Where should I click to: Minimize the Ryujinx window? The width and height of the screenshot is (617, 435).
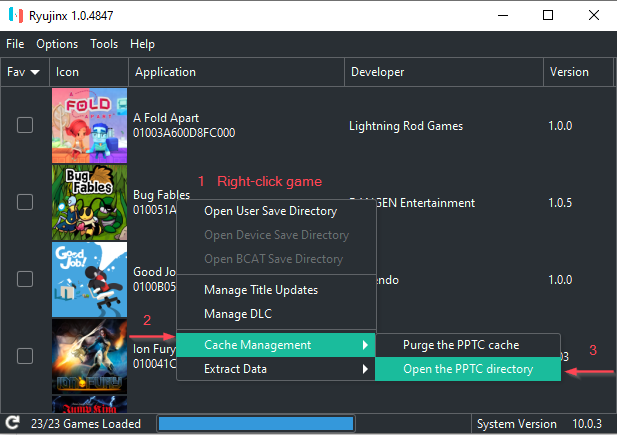click(502, 15)
